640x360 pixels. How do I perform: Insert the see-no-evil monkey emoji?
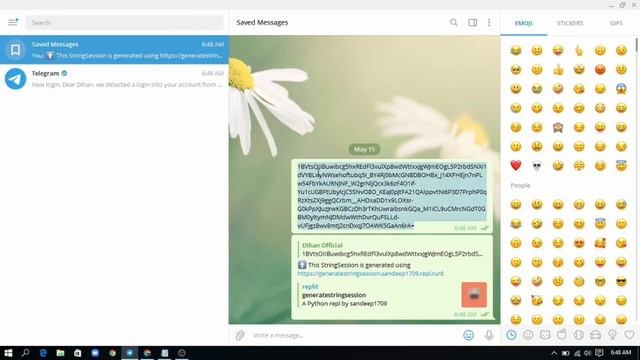(558, 127)
